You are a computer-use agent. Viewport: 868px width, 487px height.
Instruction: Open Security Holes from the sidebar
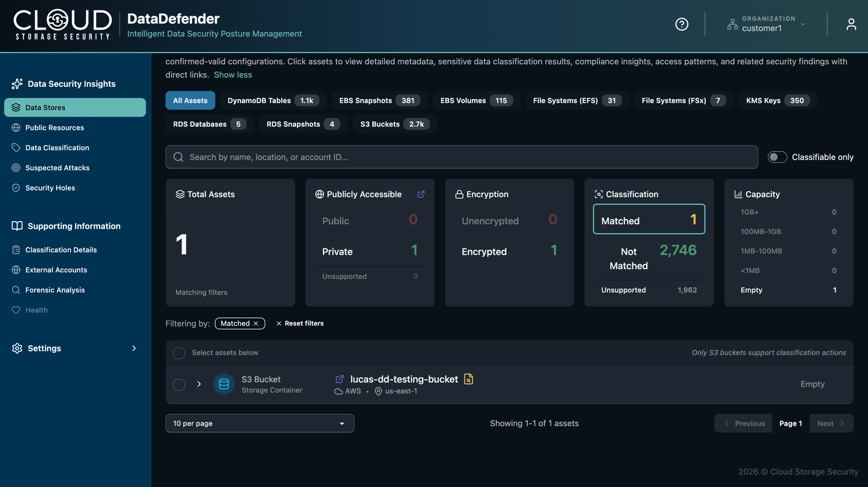(50, 188)
